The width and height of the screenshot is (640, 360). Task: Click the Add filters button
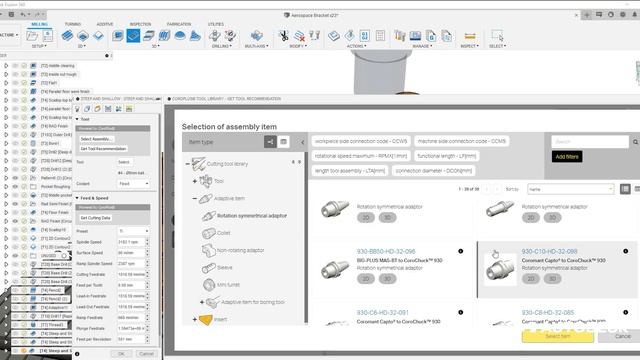(567, 157)
